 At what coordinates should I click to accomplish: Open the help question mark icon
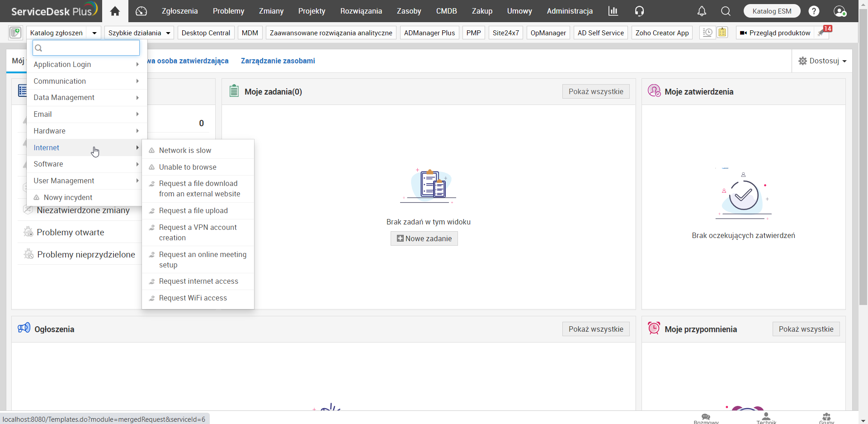tap(814, 11)
